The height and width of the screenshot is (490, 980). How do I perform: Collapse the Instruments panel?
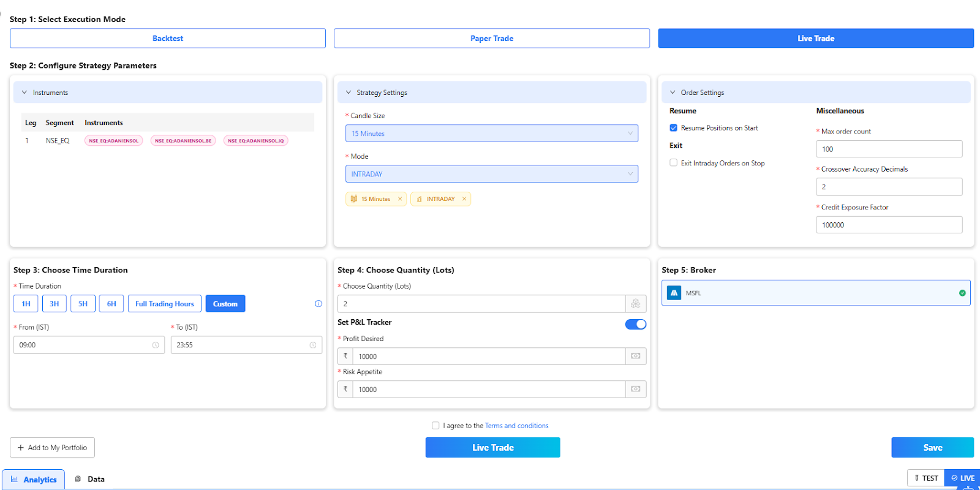(x=24, y=92)
